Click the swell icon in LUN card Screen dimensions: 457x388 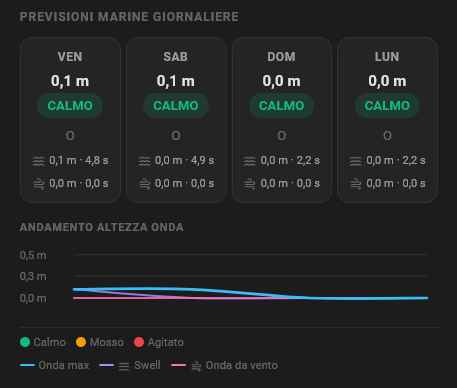click(x=356, y=161)
